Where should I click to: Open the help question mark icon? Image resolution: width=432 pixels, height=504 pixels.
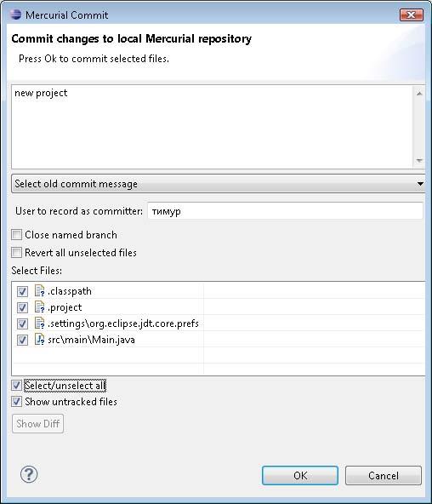[x=29, y=474]
